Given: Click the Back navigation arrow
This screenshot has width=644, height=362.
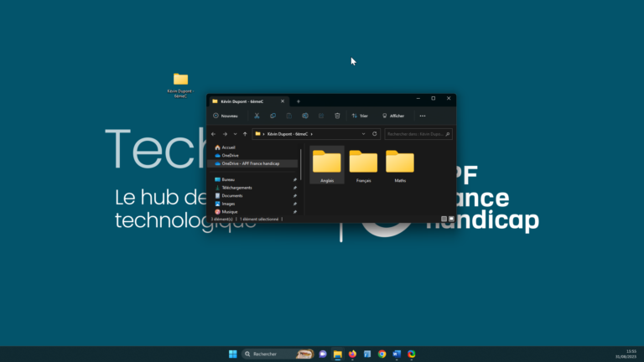Looking at the screenshot, I should (x=214, y=133).
